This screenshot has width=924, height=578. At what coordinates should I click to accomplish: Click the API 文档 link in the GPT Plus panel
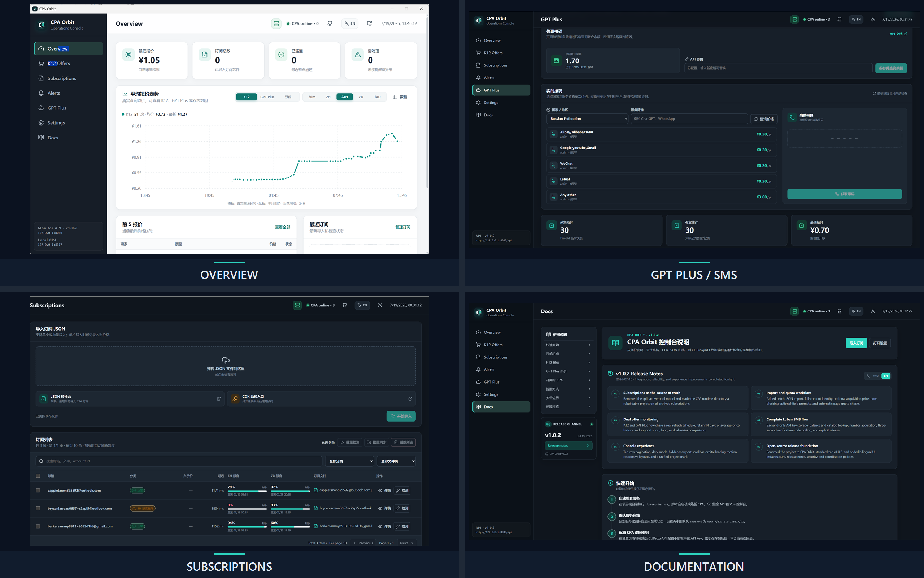point(898,34)
